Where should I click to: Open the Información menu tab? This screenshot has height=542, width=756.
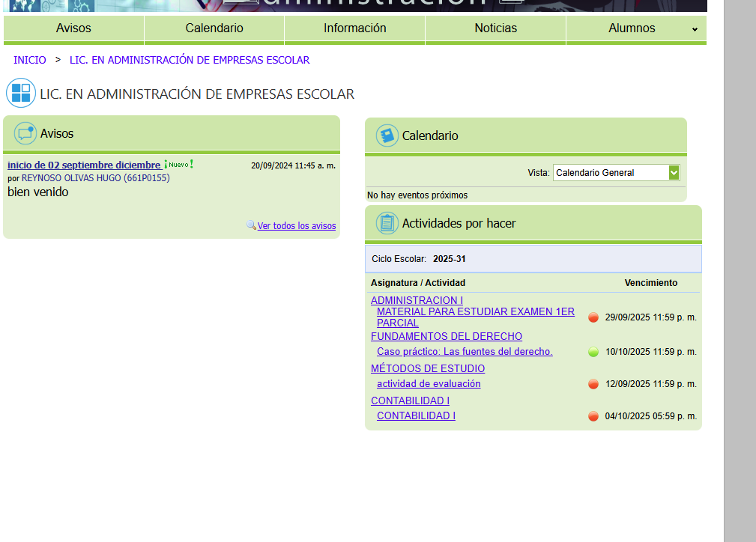coord(355,28)
